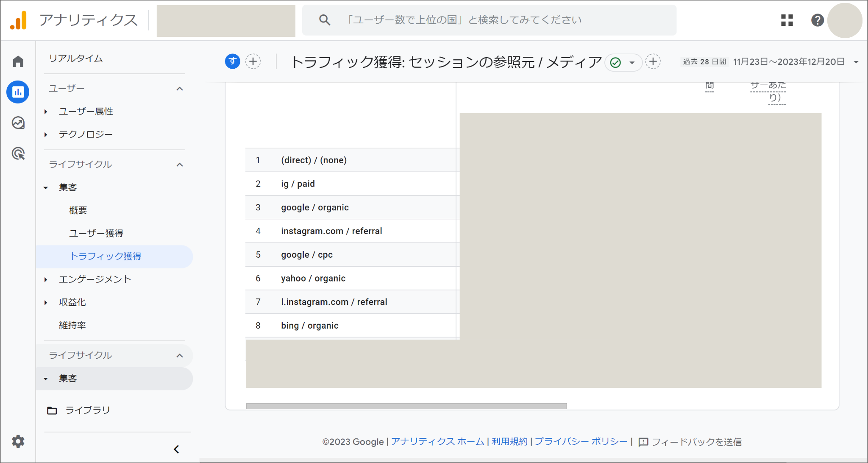The height and width of the screenshot is (463, 868).
Task: Click アナリティクス ホーム footer link
Action: click(x=437, y=441)
